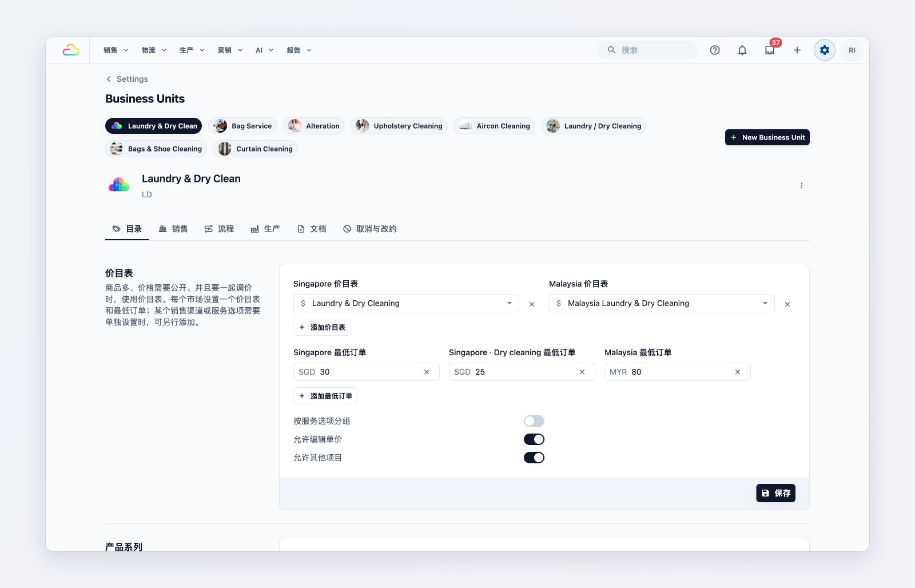This screenshot has width=915, height=588.
Task: Go back via Settings chevron
Action: coord(109,79)
